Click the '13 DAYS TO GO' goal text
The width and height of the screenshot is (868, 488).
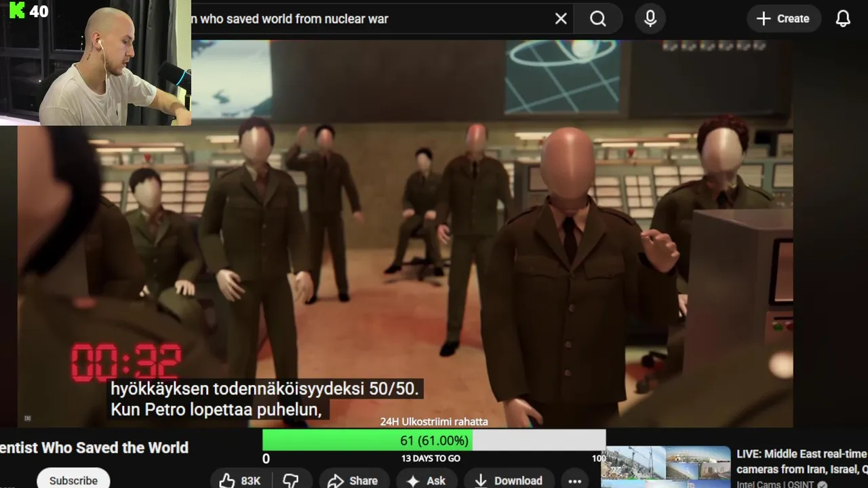pyautogui.click(x=431, y=458)
